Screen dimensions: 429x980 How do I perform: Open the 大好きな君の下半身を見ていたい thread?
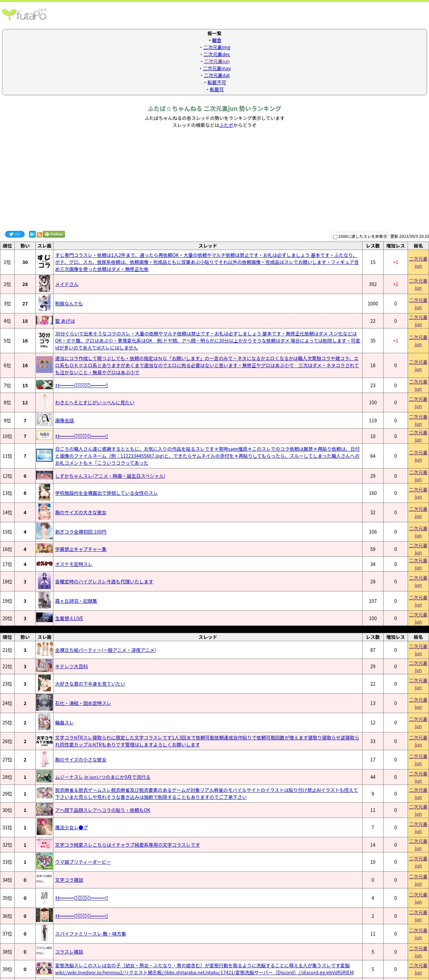90,684
